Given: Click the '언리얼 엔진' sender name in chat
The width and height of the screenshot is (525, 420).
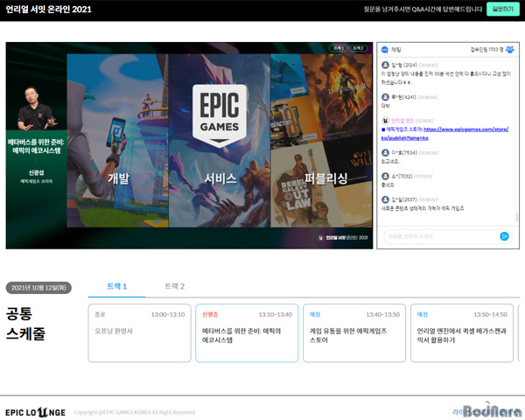Looking at the screenshot, I should coord(402,121).
